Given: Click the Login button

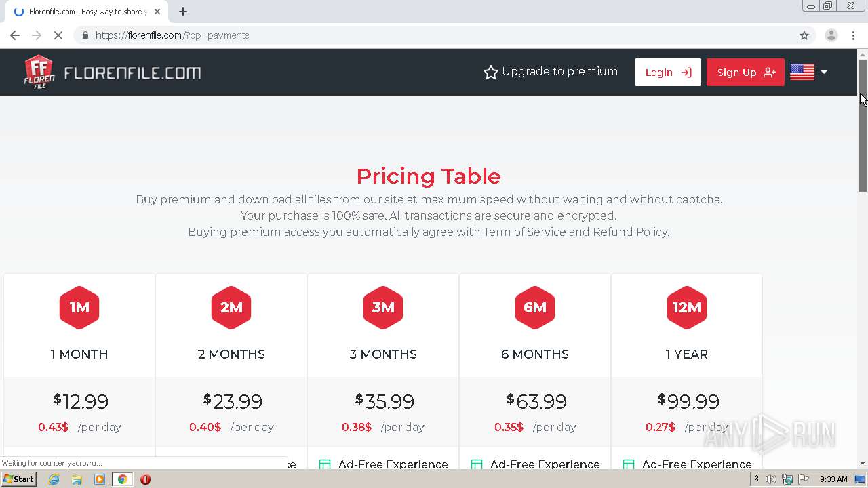Looking at the screenshot, I should pos(667,73).
